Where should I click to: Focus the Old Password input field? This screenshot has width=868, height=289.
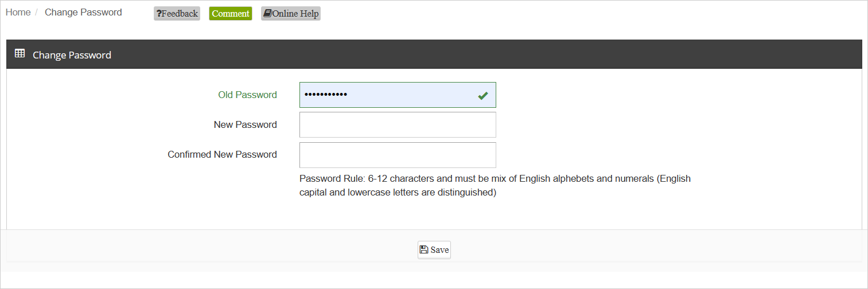[x=398, y=95]
